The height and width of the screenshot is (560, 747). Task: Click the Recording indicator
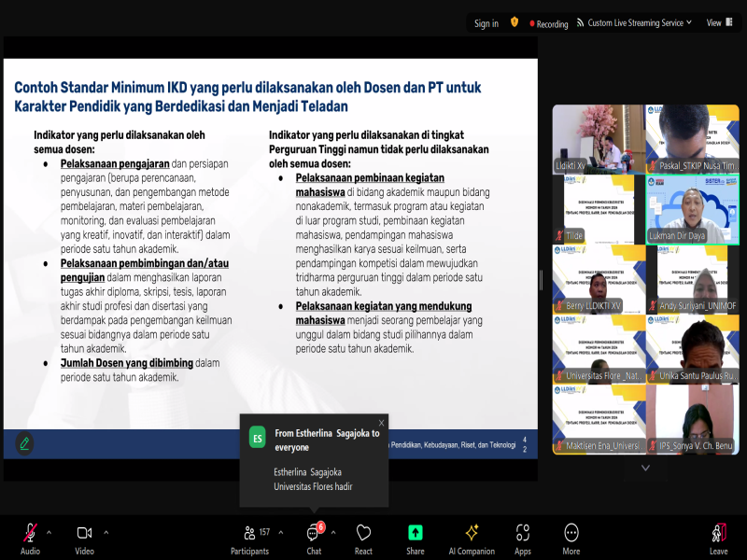point(548,24)
